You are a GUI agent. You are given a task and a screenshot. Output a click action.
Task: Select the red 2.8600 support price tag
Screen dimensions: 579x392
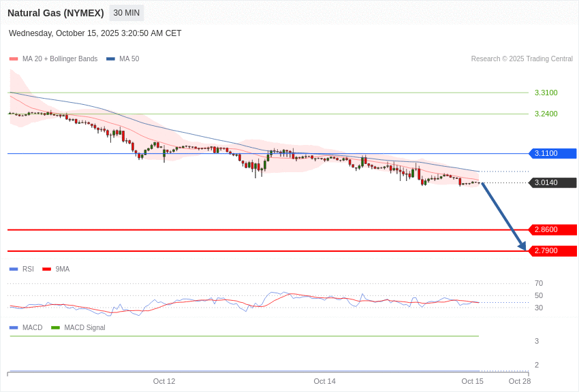point(553,230)
